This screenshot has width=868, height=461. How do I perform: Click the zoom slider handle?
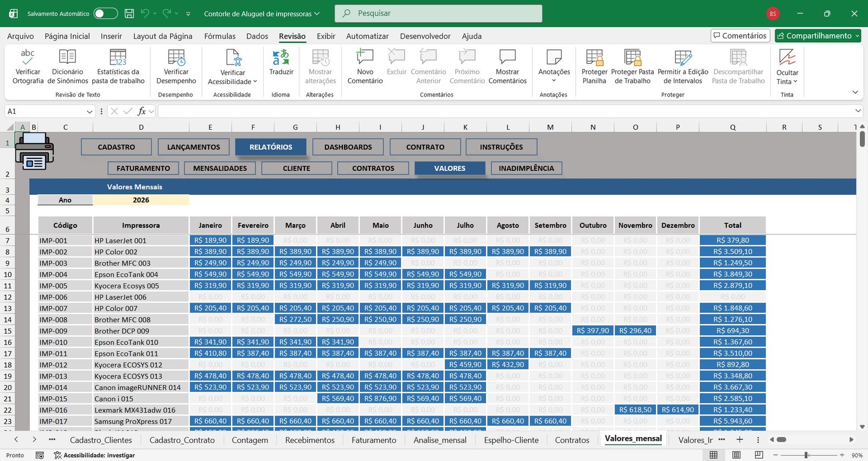pos(807,455)
